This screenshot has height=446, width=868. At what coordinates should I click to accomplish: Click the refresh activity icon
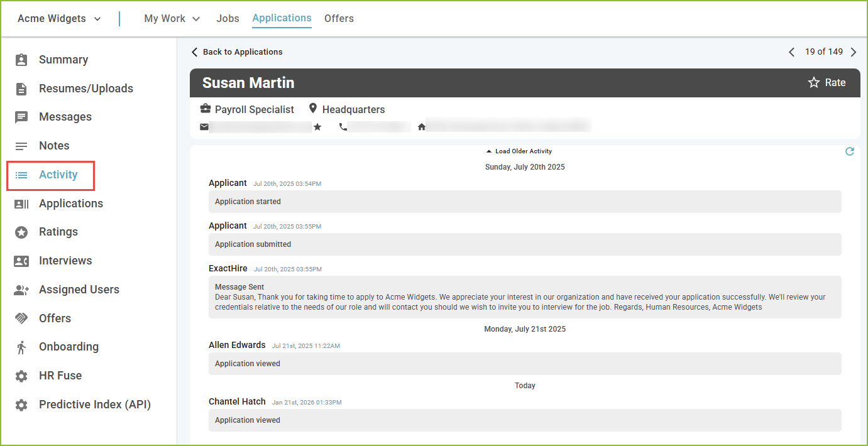850,151
